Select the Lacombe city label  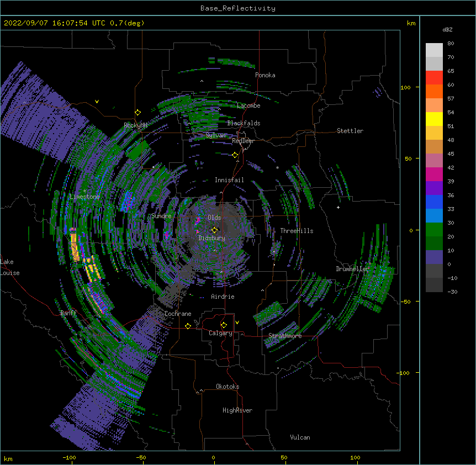pos(248,105)
